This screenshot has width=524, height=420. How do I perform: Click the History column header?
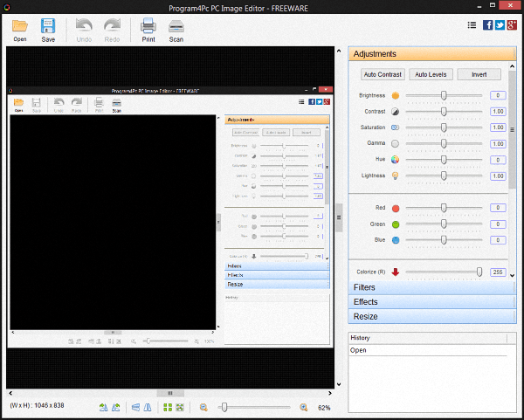[428, 338]
